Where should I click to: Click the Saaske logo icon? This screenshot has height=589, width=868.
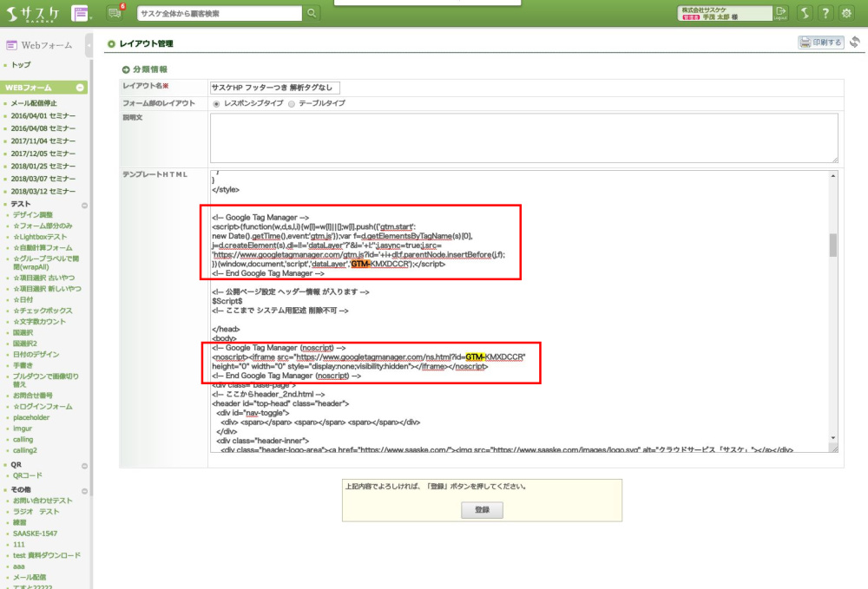click(x=34, y=13)
